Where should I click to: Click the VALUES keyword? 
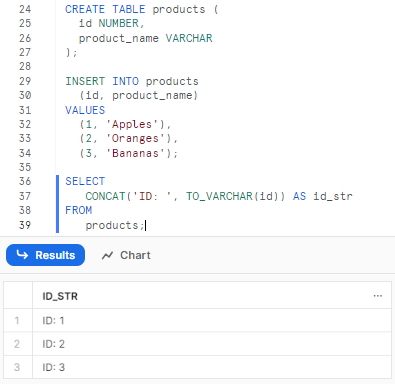[85, 110]
